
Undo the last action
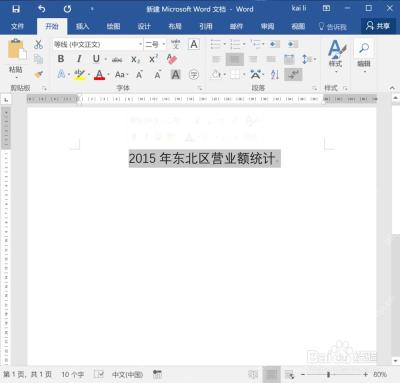pos(42,9)
